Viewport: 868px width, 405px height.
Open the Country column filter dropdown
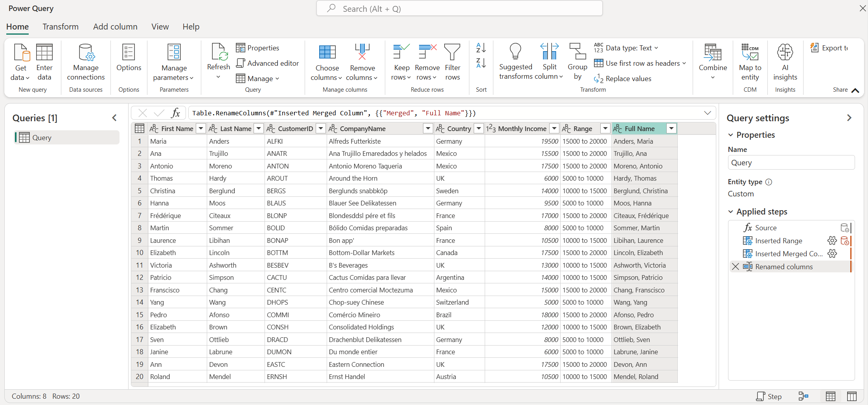click(479, 129)
